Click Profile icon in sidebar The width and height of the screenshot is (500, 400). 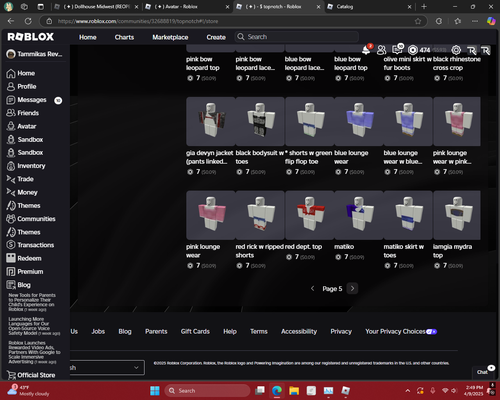pyautogui.click(x=11, y=87)
